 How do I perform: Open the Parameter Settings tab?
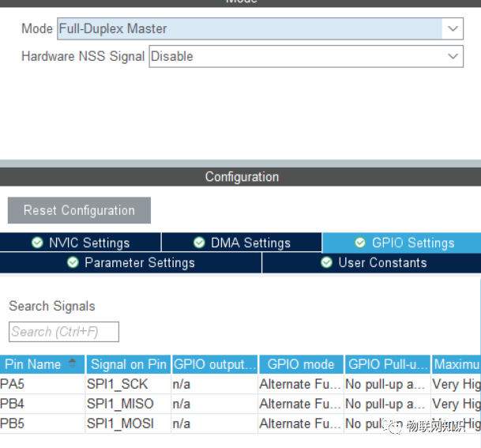tap(130, 262)
